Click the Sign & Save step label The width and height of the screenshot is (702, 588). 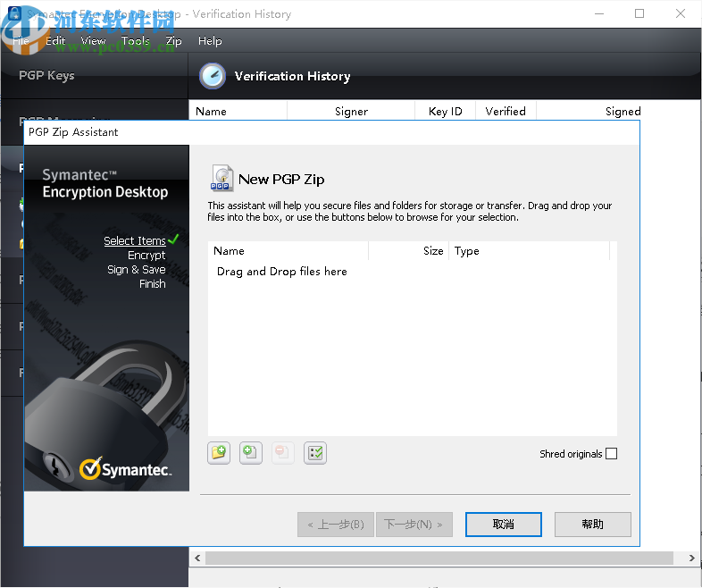[137, 270]
